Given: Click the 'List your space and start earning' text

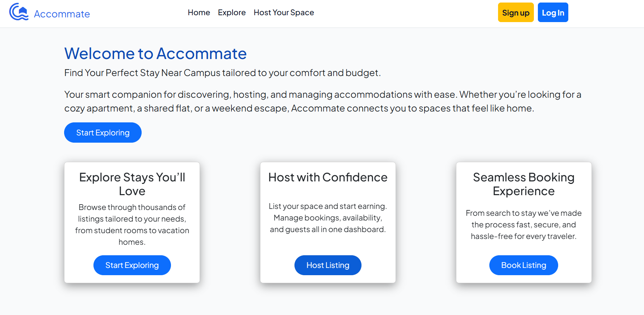Looking at the screenshot, I should point(328,218).
